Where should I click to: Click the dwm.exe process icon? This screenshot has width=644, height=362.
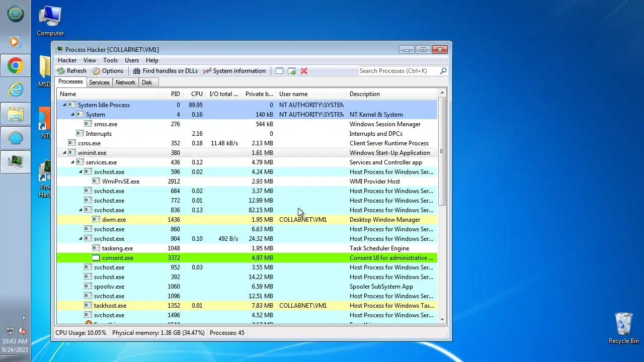pyautogui.click(x=96, y=220)
